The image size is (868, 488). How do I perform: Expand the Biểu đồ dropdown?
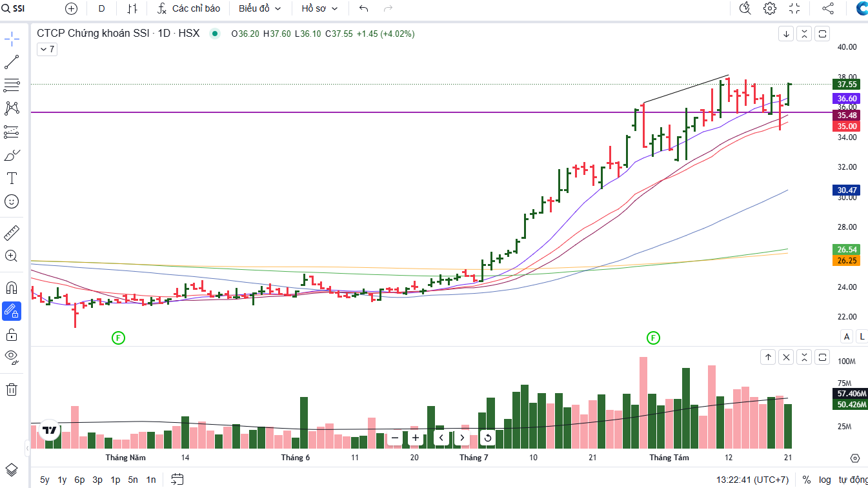click(x=259, y=8)
